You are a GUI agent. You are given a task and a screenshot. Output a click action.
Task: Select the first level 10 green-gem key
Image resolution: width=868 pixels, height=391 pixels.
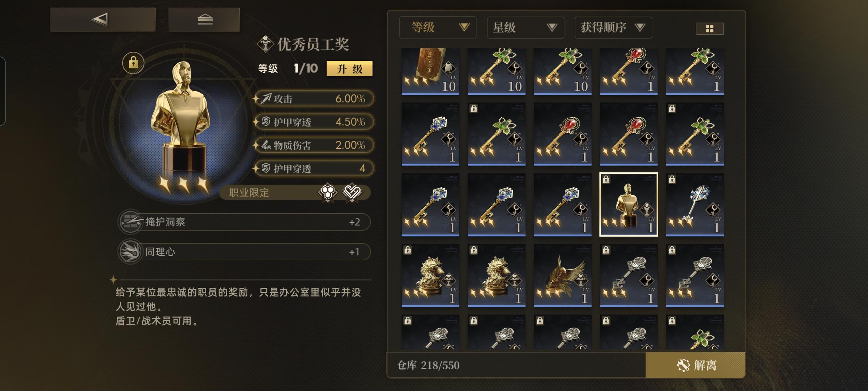tap(497, 71)
